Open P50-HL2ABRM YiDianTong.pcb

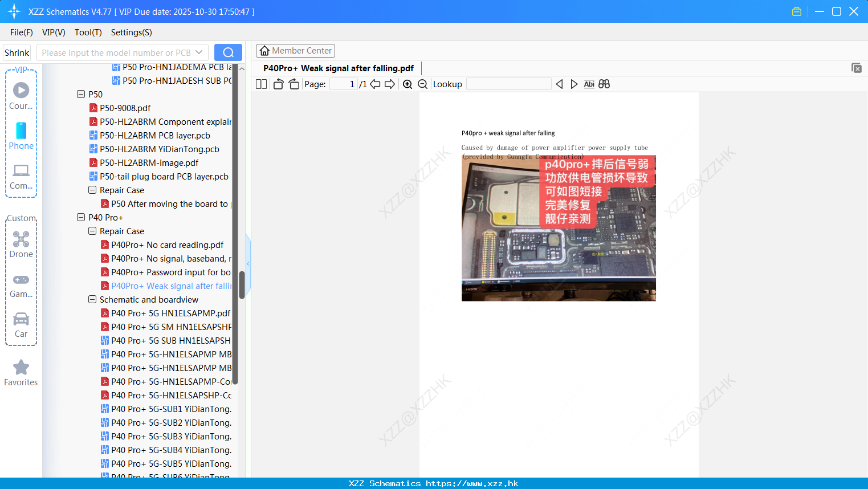tap(160, 149)
